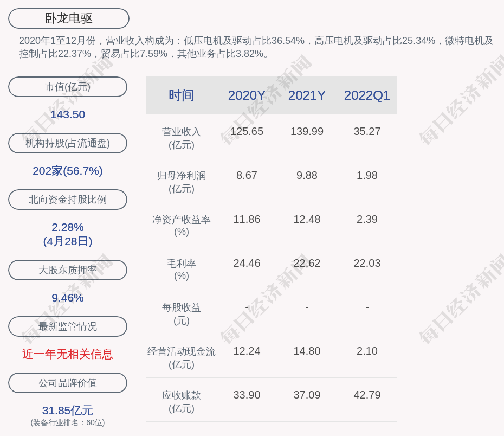Click the gross margin cell 24.46
504x436 pixels.
[247, 263]
